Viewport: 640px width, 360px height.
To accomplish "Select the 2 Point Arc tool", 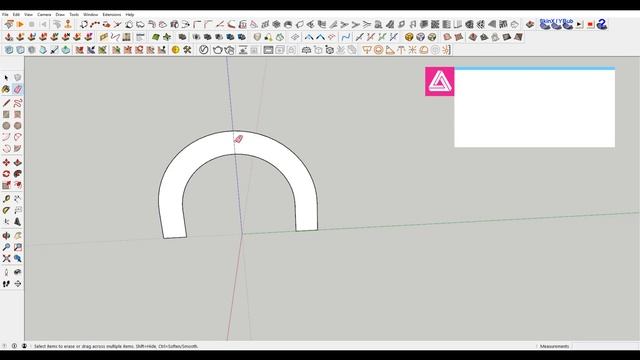I will click(x=18, y=137).
